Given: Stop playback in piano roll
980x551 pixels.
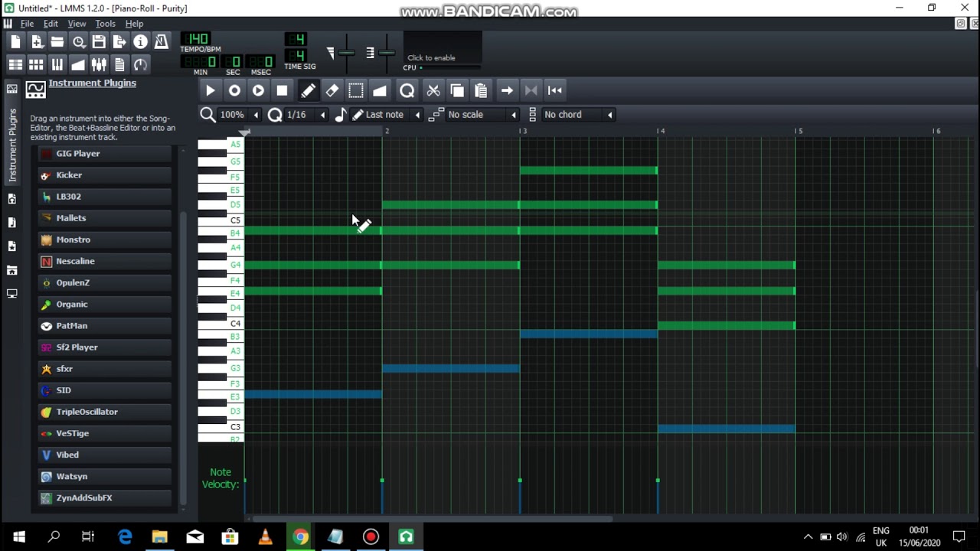Looking at the screenshot, I should pyautogui.click(x=282, y=90).
